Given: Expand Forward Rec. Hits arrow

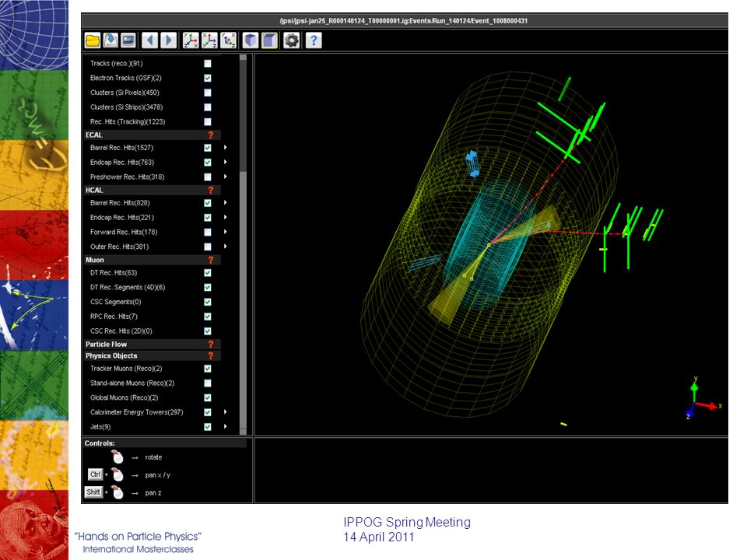Looking at the screenshot, I should 226,232.
